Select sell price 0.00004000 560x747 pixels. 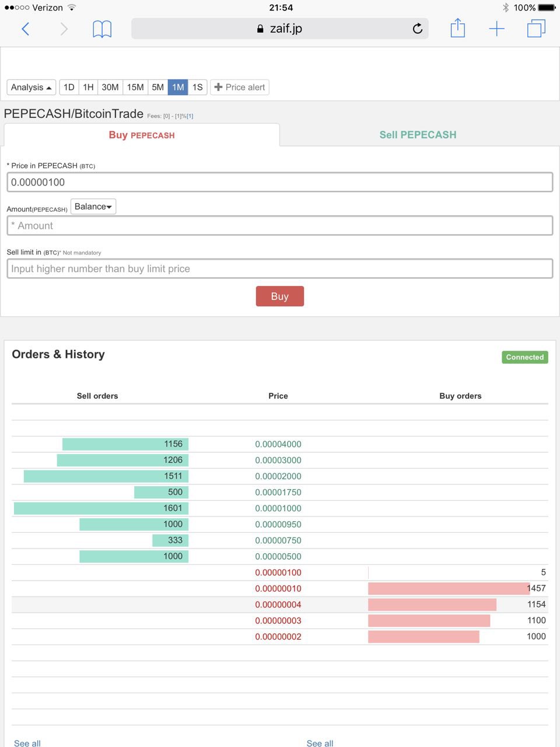(x=278, y=444)
